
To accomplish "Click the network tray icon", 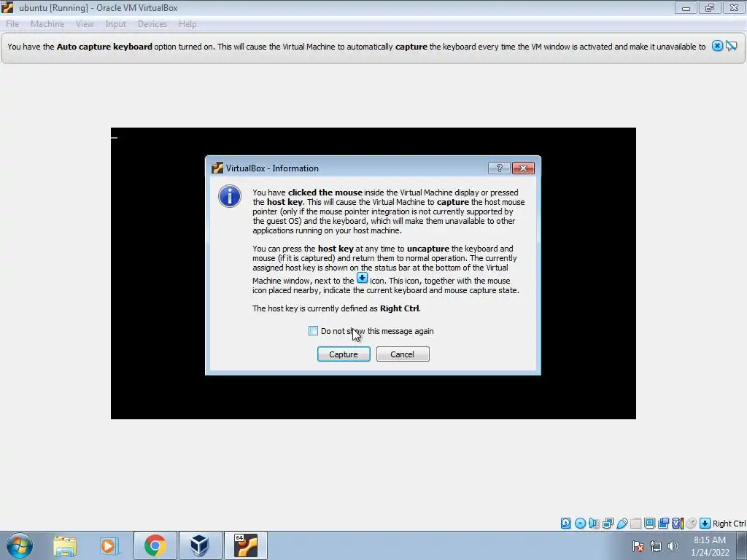I will click(656, 546).
